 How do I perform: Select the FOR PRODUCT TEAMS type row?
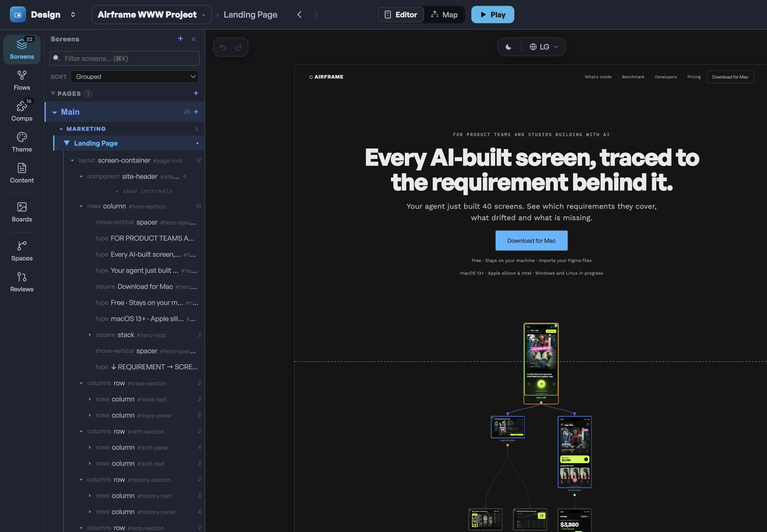tap(145, 238)
